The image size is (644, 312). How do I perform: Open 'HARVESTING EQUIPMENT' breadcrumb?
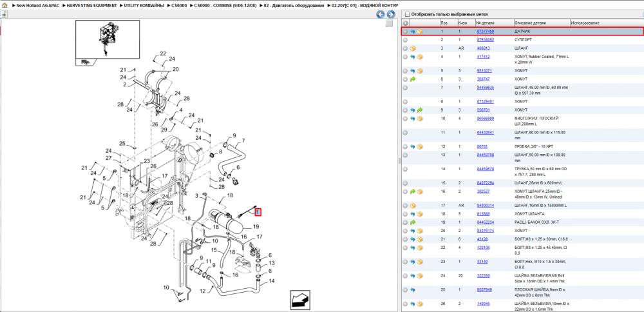(x=91, y=5)
